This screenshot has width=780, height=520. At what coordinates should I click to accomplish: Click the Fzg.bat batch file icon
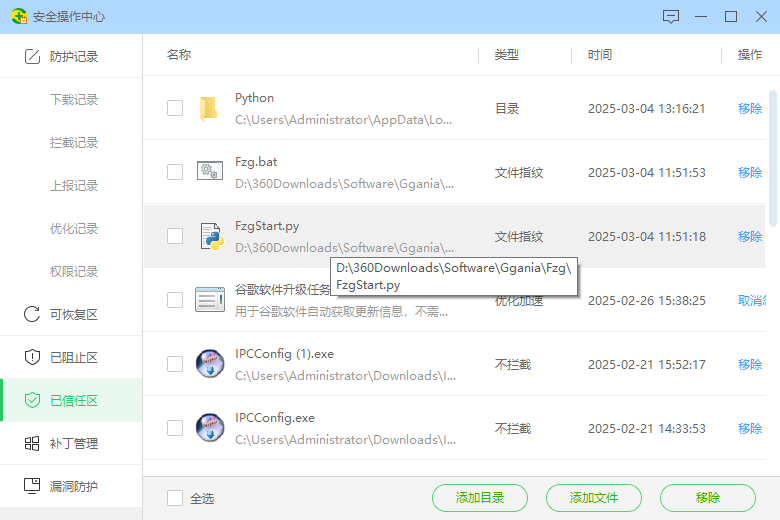[209, 172]
